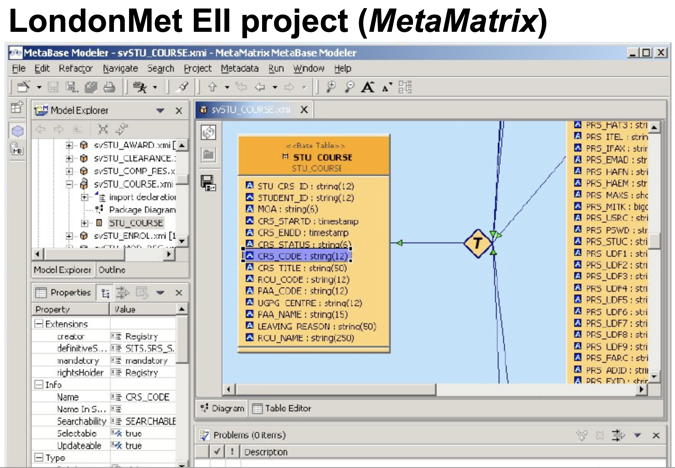Viewport: 675px width, 468px height.
Task: Select STU_COURSE in the model tree
Action: click(136, 222)
